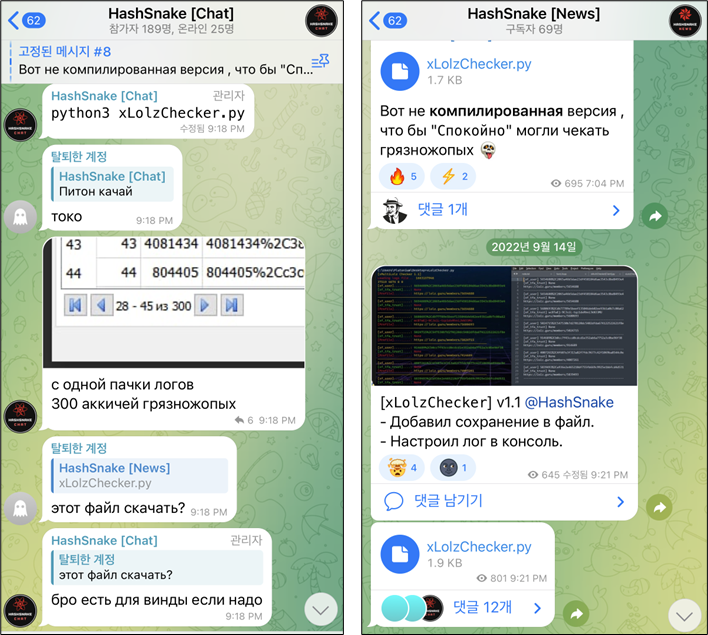
Task: Open the xLolzChecker console screenshot thumbnail
Action: (x=504, y=326)
